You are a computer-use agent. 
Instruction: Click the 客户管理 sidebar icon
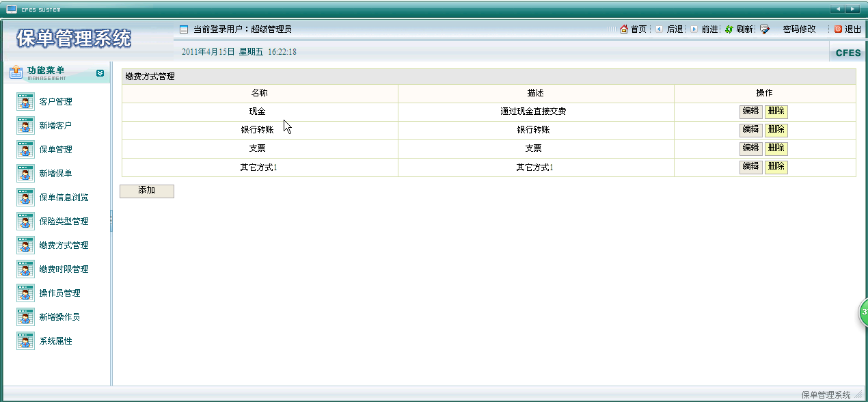25,102
